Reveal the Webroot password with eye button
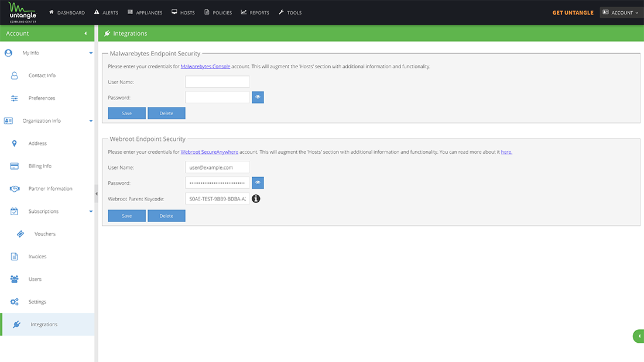 coord(258,182)
